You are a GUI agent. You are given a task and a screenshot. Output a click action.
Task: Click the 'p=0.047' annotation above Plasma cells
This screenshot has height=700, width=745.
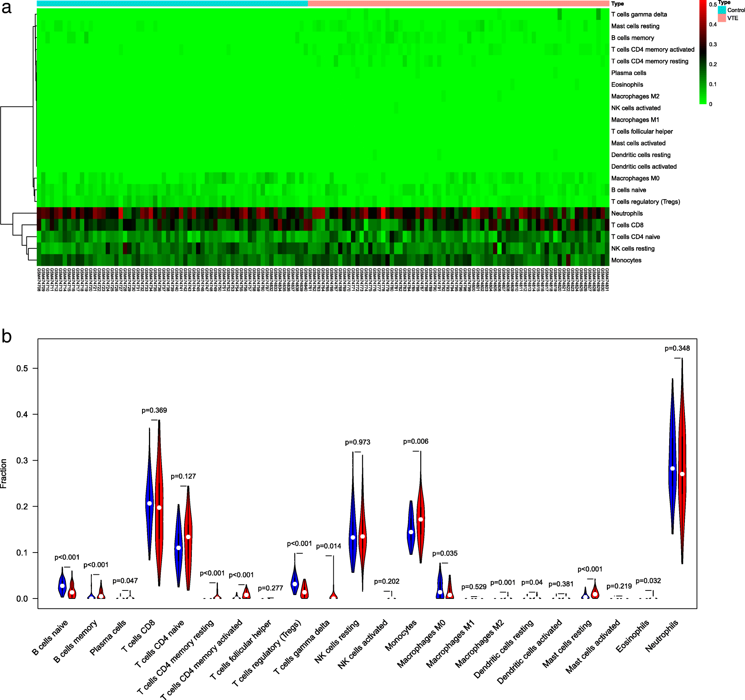click(125, 581)
